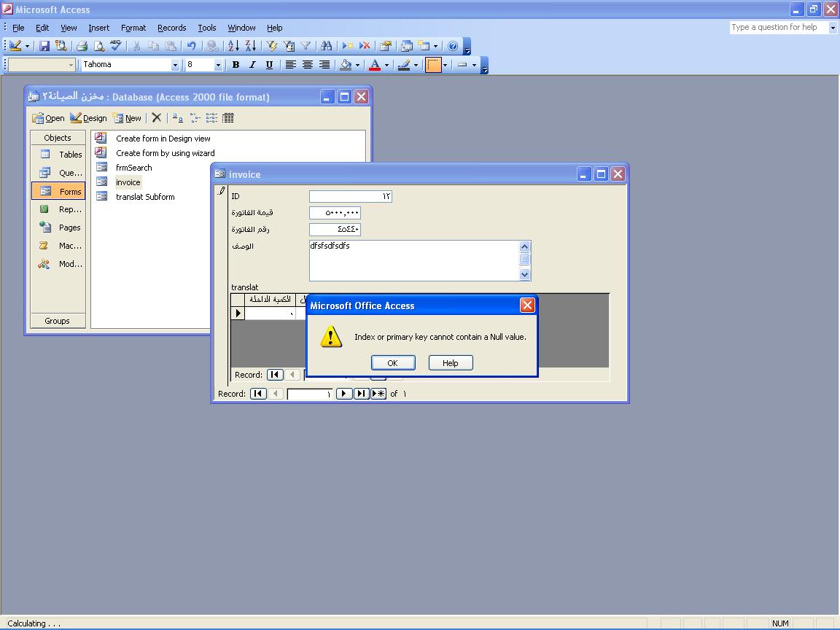Show the Database Window icon

tap(407, 46)
